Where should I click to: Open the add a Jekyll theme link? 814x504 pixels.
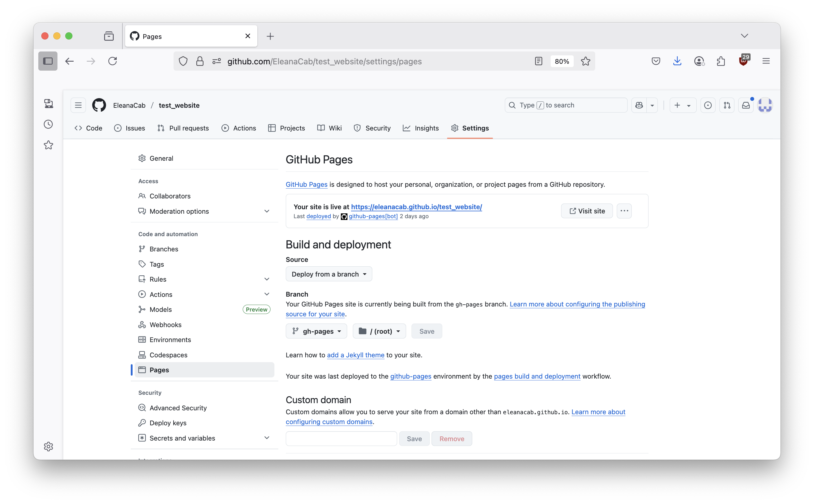[x=355, y=355]
